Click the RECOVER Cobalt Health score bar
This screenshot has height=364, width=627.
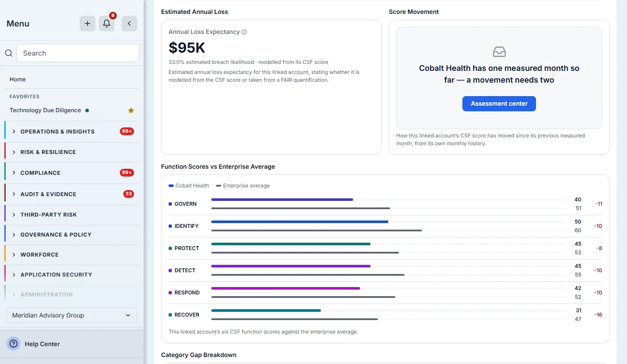[266, 311]
